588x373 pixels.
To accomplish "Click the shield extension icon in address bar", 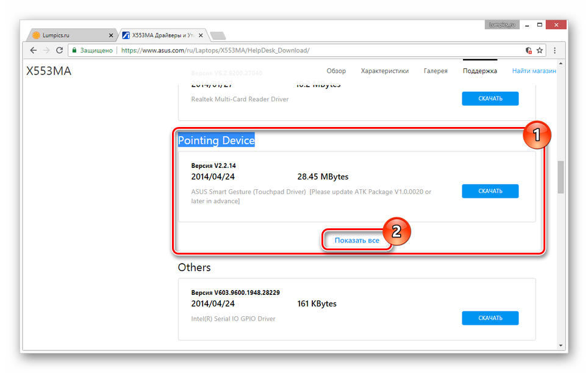I will click(x=528, y=50).
